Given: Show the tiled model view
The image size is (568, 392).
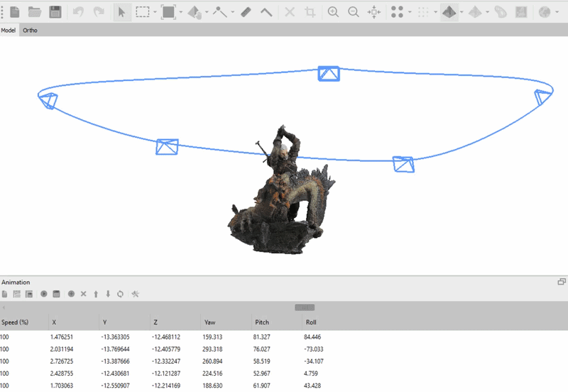Looking at the screenshot, I should coord(475,12).
